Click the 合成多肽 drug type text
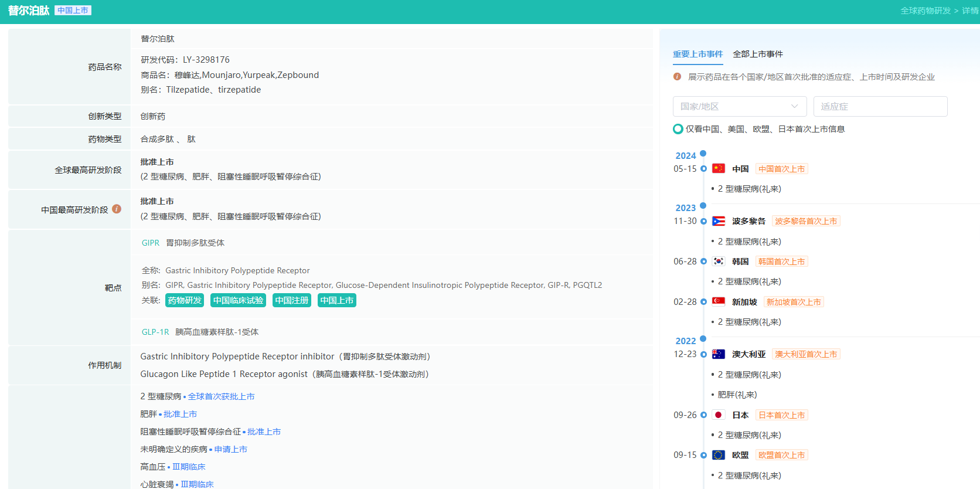Screen dimensions: 980x489 (x=157, y=139)
